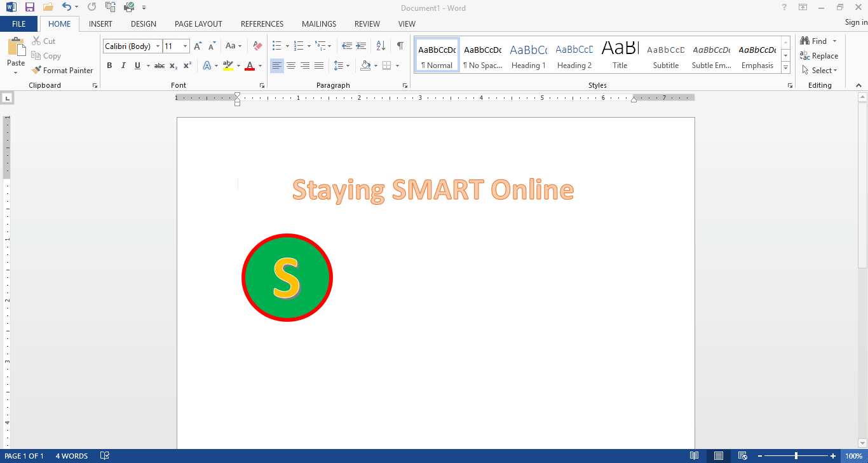
Task: Switch to the DESIGN tab
Action: click(144, 24)
